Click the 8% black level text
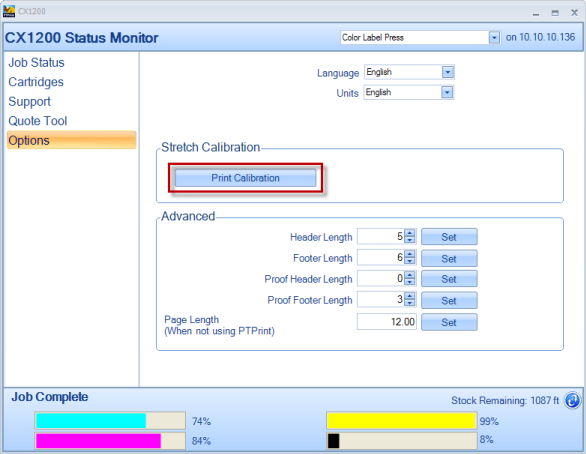Image resolution: width=586 pixels, height=454 pixels. [487, 439]
